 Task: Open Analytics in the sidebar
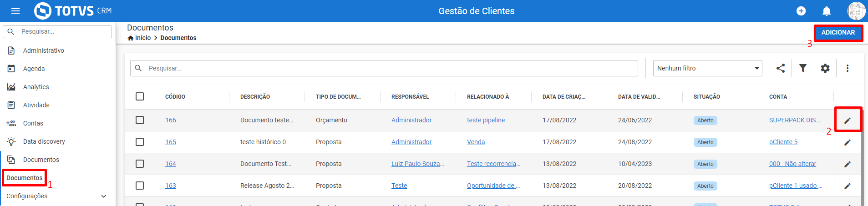36,87
